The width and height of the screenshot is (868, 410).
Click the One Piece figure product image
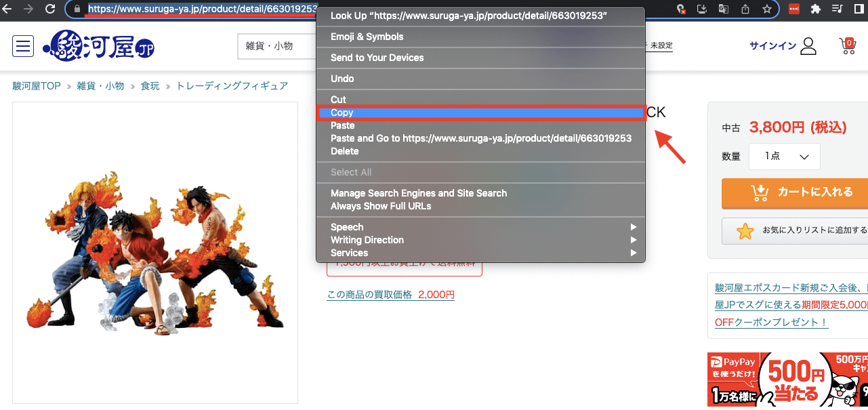[155, 253]
